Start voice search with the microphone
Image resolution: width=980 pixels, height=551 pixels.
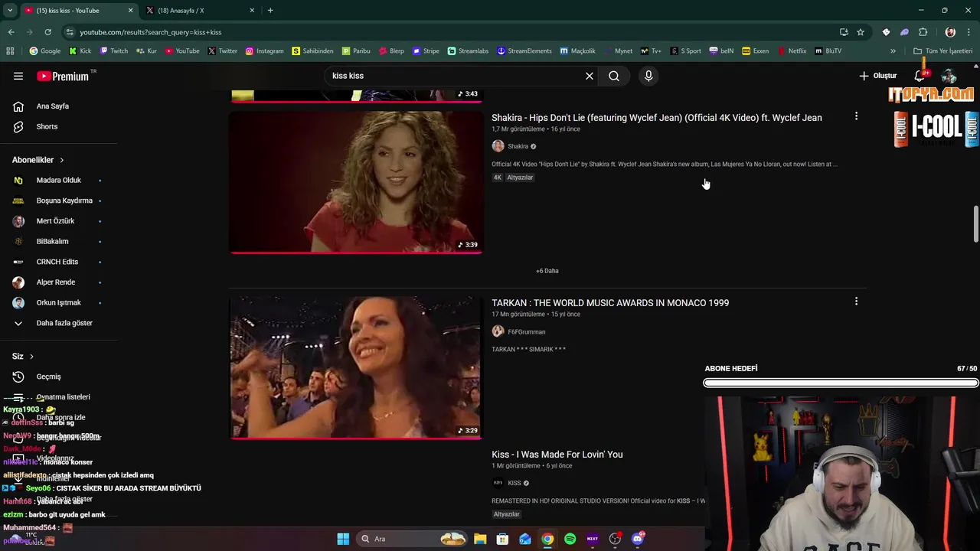point(648,76)
